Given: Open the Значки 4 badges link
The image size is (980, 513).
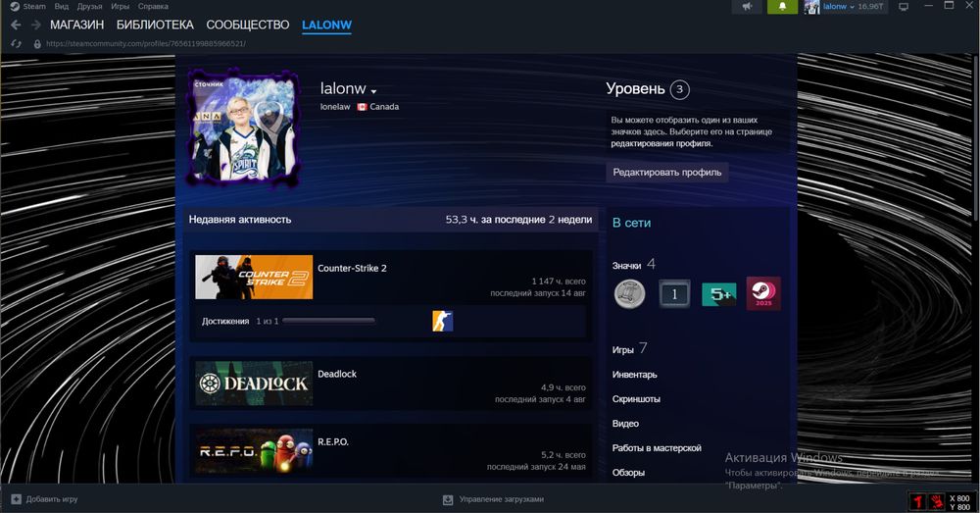Looking at the screenshot, I should tap(634, 265).
